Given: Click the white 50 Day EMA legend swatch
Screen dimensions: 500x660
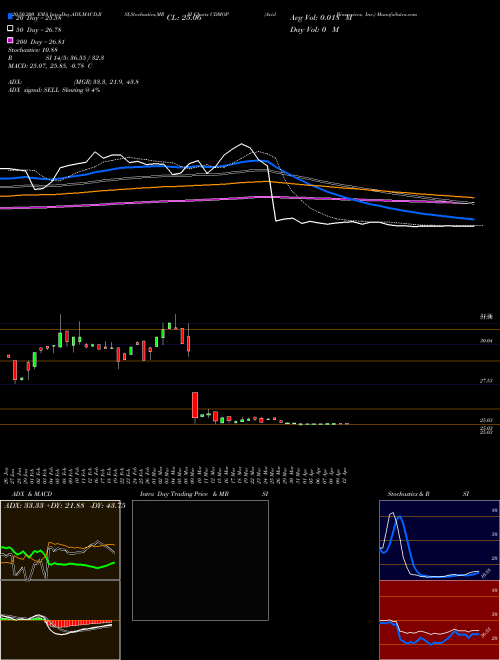Looking at the screenshot, I should (x=10, y=28).
